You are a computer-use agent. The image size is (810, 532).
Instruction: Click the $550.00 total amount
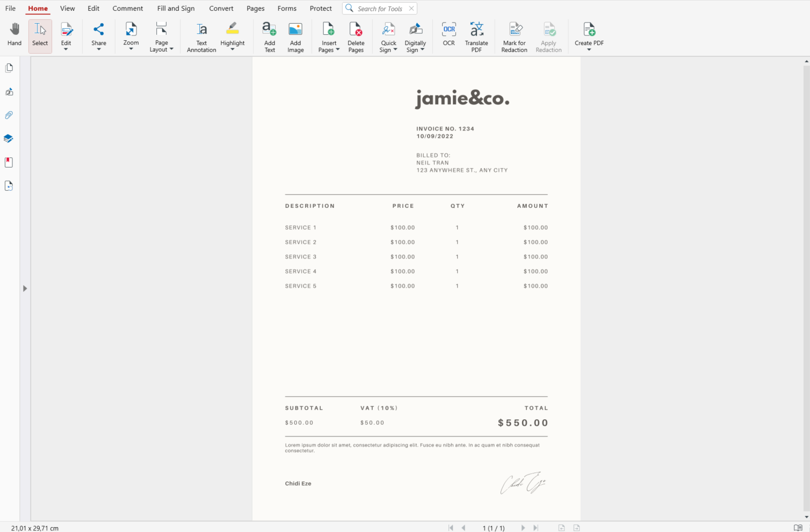[x=523, y=423]
